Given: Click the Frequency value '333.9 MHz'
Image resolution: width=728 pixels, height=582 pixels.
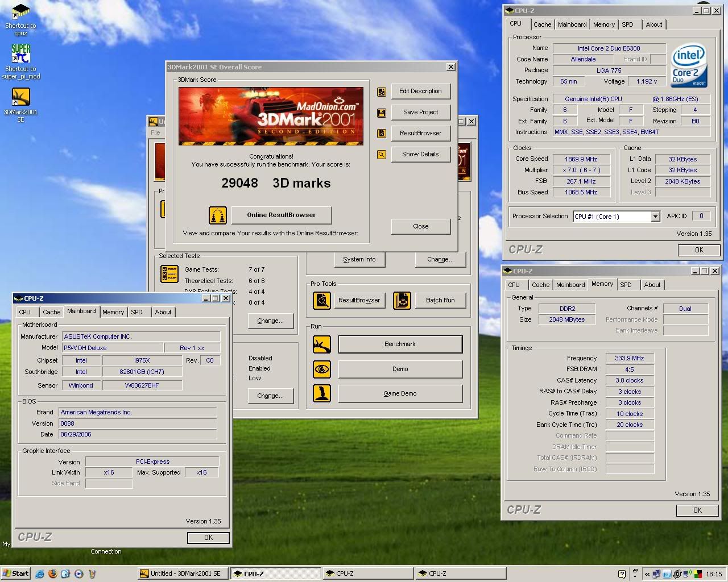Looking at the screenshot, I should 630,359.
